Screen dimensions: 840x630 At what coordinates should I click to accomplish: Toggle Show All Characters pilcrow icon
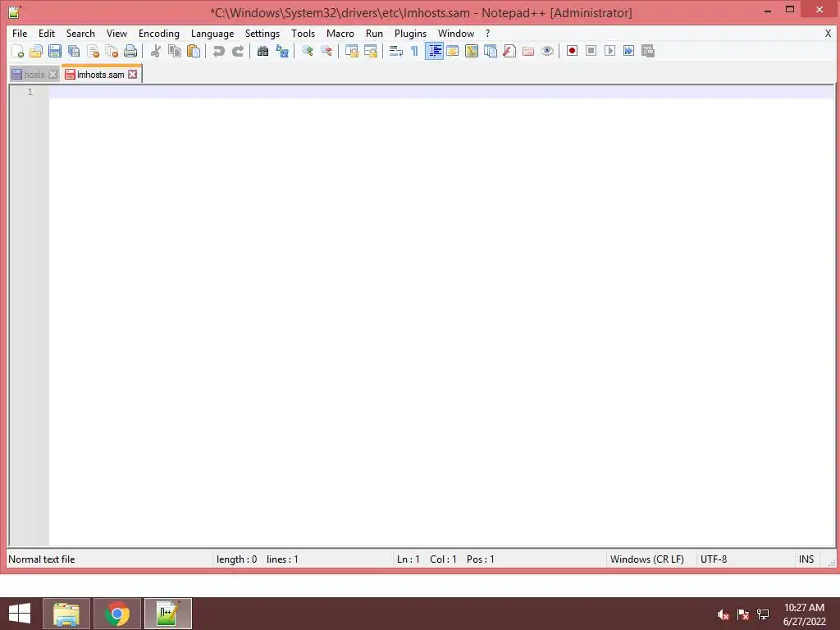click(414, 51)
